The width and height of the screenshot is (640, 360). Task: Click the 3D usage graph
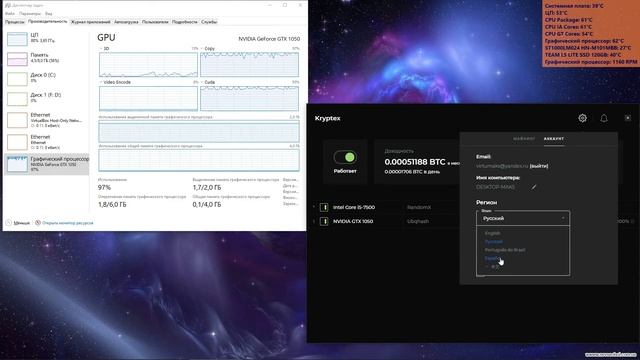click(x=149, y=64)
